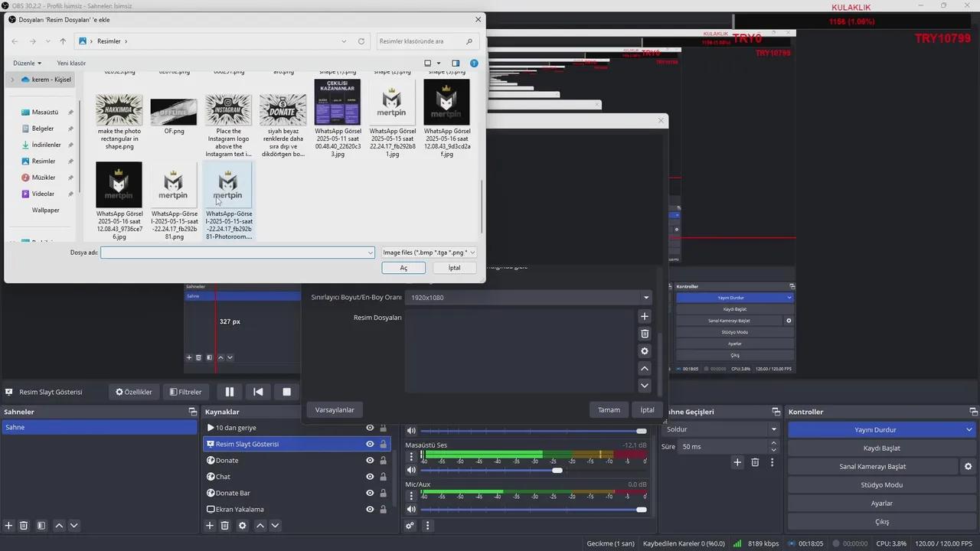The width and height of the screenshot is (980, 551).
Task: Hide the Donate Bar source
Action: [370, 493]
